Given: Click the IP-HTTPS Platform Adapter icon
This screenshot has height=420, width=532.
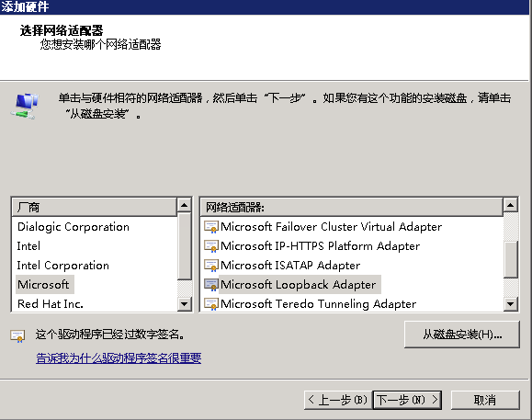Looking at the screenshot, I should (210, 246).
